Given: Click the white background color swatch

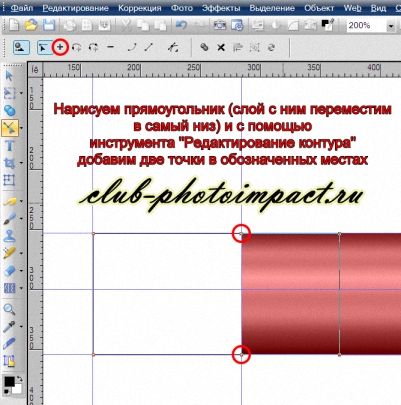Looking at the screenshot, I should (17, 389).
